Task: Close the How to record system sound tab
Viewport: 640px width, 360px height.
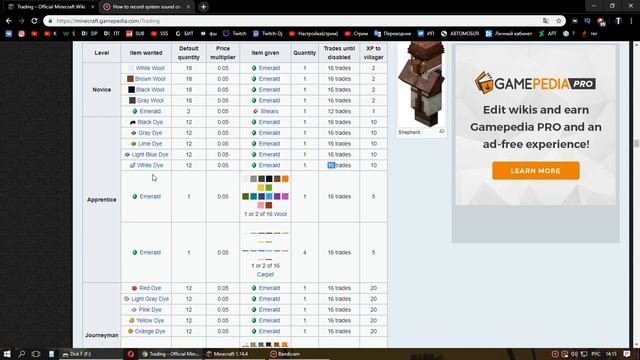Action: pos(189,7)
